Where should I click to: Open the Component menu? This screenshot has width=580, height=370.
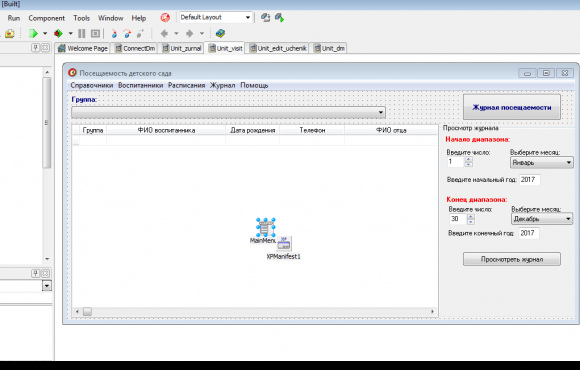click(x=47, y=18)
